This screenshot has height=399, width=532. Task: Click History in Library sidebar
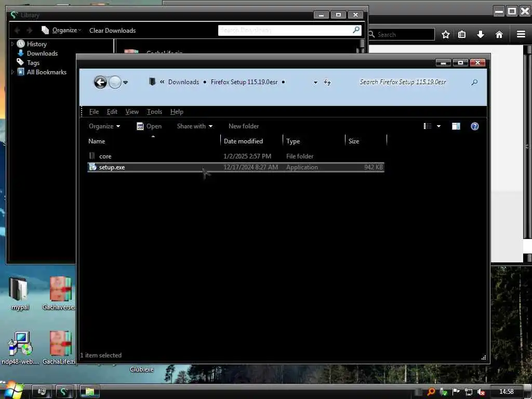tap(37, 44)
